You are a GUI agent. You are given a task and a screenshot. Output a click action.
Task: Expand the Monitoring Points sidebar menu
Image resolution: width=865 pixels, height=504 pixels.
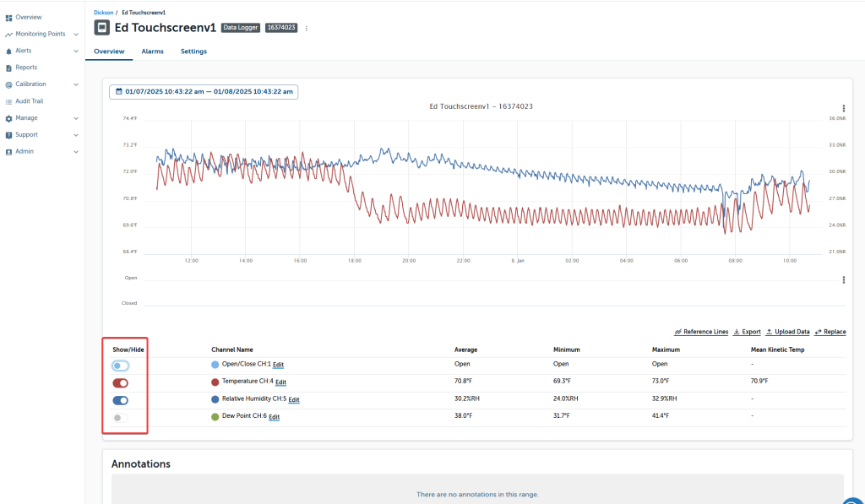coord(76,34)
